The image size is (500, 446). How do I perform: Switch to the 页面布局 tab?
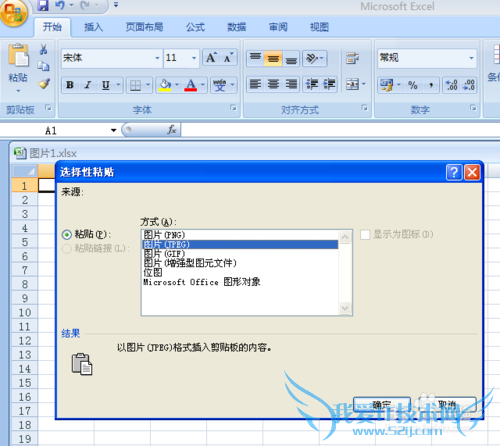click(x=144, y=27)
